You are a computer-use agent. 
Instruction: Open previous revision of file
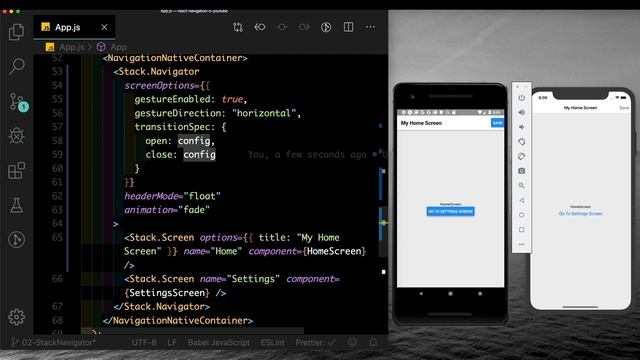point(260,27)
